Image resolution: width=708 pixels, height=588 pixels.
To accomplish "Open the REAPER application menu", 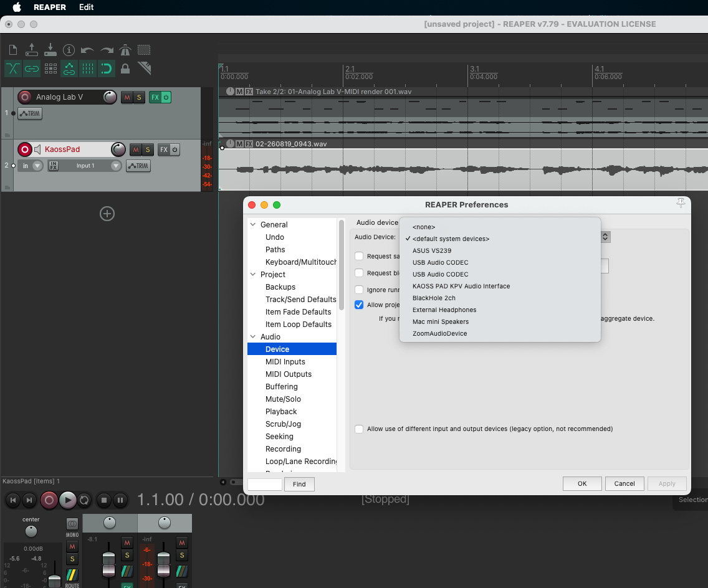I will [x=50, y=7].
